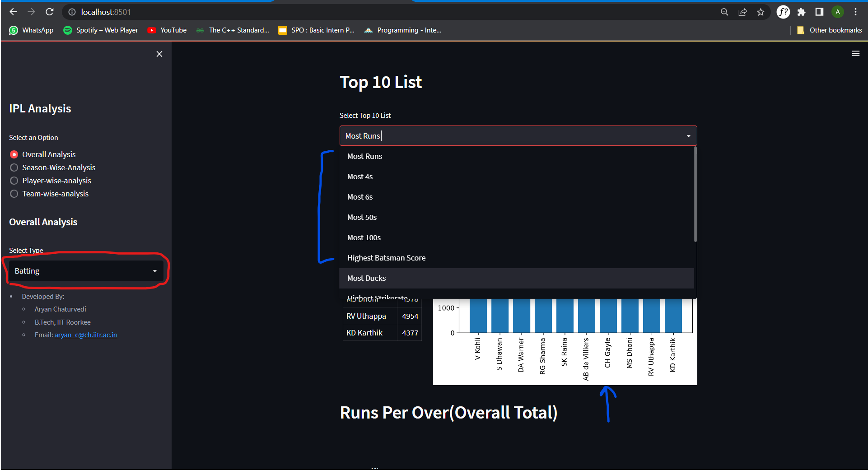Select the Season-Wise-Analysis radio button
Screen dimensions: 868x470
coord(14,168)
